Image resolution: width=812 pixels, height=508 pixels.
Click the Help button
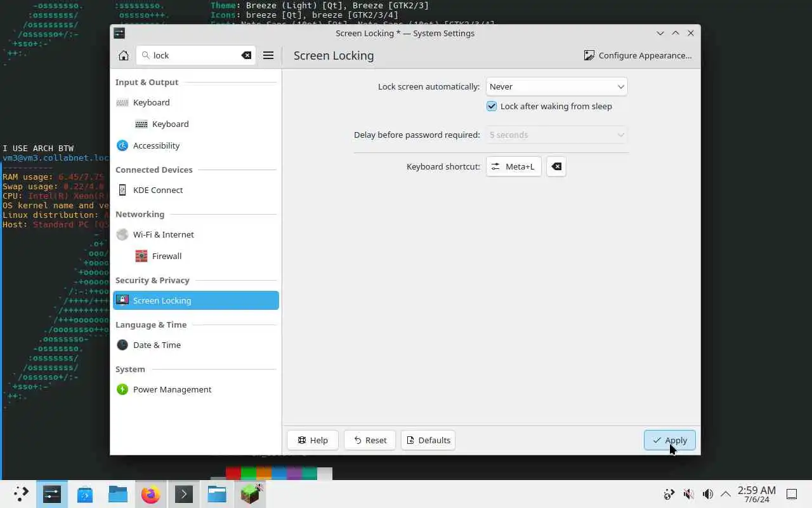pos(312,440)
